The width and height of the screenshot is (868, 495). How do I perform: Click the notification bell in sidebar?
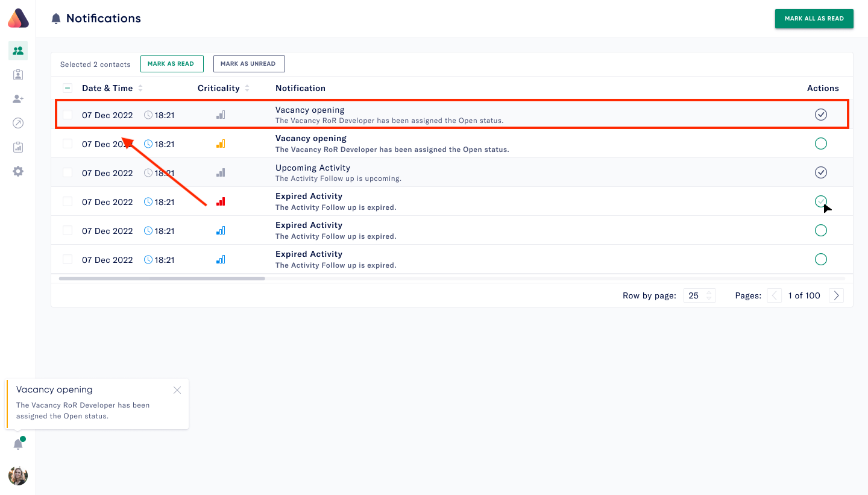click(18, 445)
